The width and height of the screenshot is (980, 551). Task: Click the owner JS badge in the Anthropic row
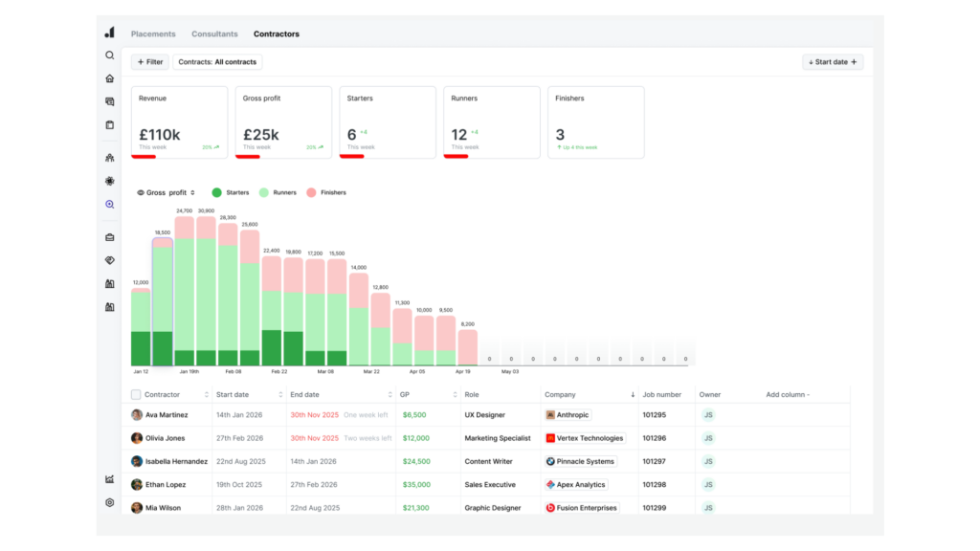click(708, 415)
